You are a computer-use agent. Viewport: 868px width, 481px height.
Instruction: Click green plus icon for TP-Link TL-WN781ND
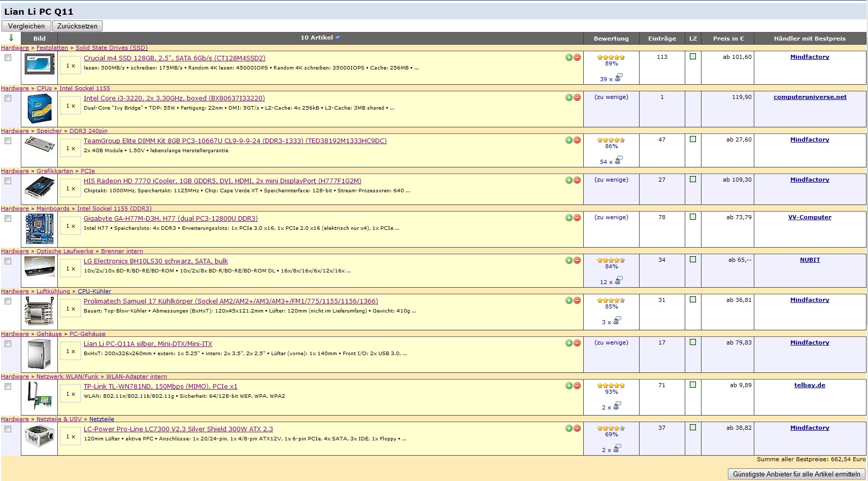569,386
